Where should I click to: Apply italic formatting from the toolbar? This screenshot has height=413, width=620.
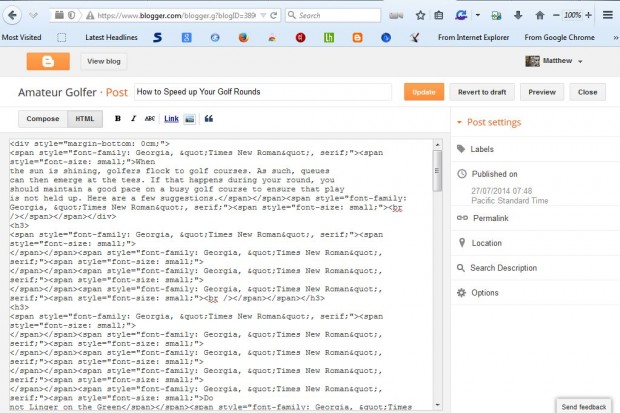point(133,119)
